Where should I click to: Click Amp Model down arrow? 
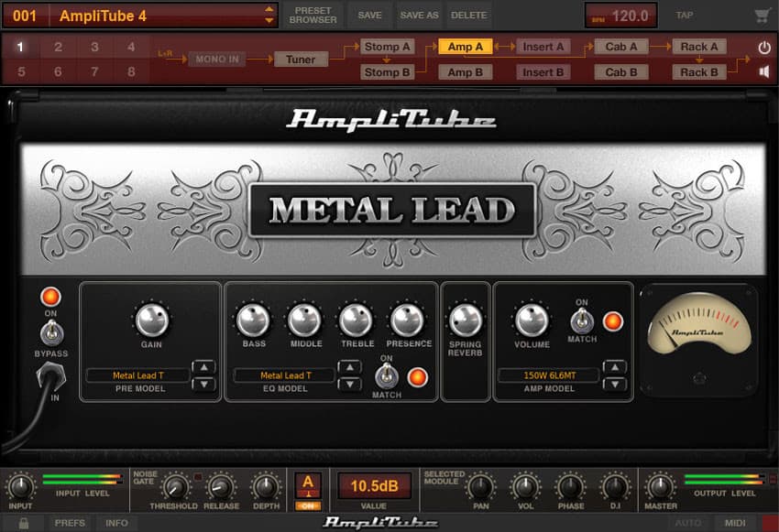click(x=615, y=384)
